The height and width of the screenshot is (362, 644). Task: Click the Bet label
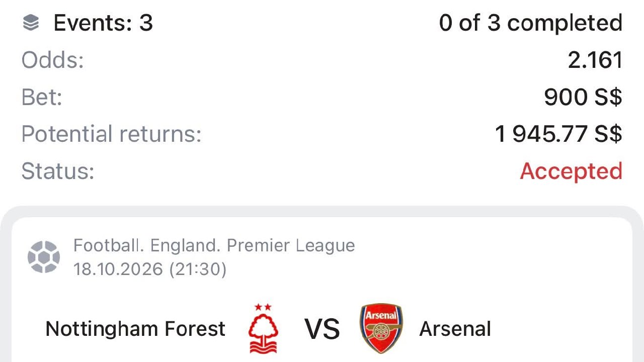coord(42,97)
